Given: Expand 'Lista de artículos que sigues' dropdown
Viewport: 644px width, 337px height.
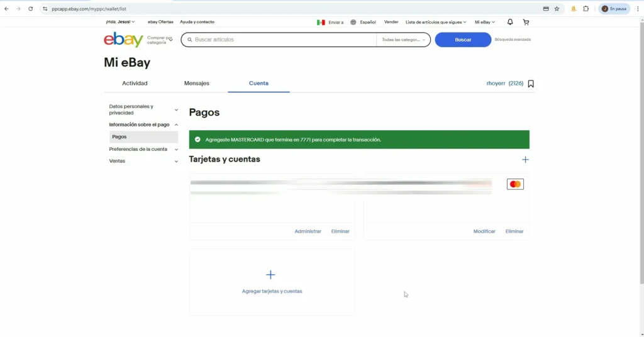Looking at the screenshot, I should click(436, 22).
